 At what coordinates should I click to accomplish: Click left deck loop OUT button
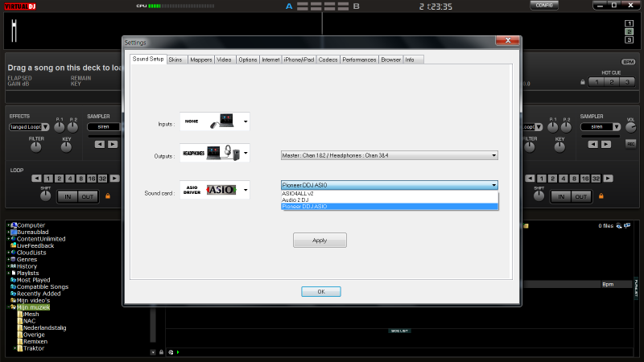point(88,196)
